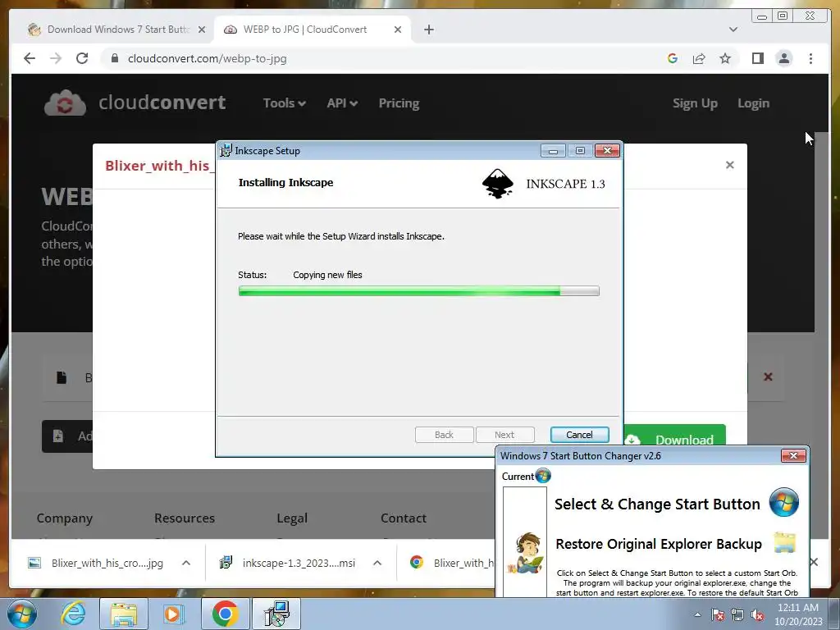This screenshot has width=840, height=630.
Task: Open Chrome's three-dot menu
Action: point(810,58)
